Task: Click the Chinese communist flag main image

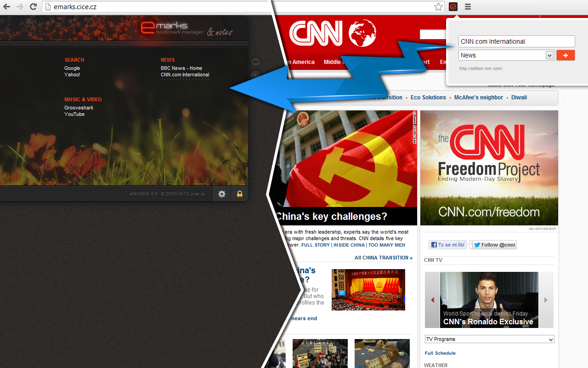Action: tap(345, 159)
